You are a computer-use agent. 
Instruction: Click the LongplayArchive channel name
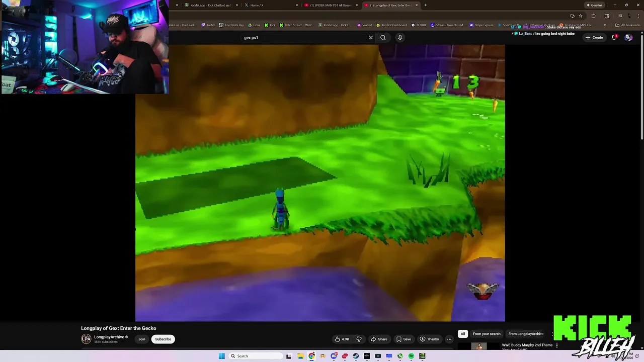[109, 337]
